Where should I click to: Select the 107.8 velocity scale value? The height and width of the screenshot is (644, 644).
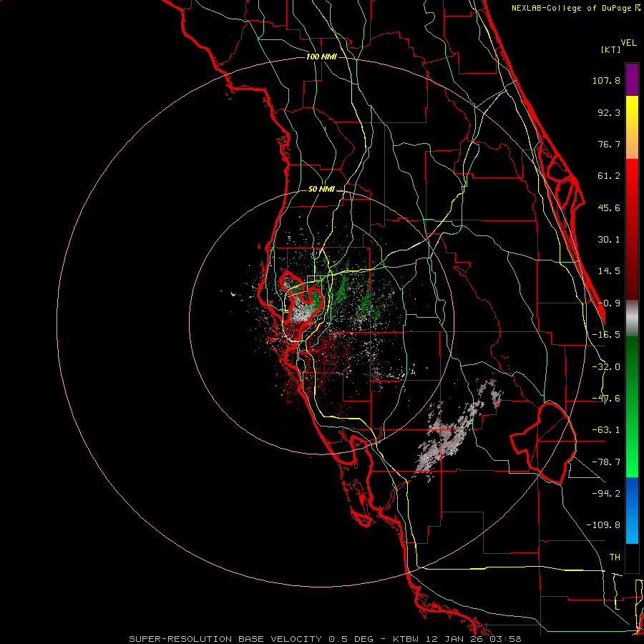tap(606, 80)
